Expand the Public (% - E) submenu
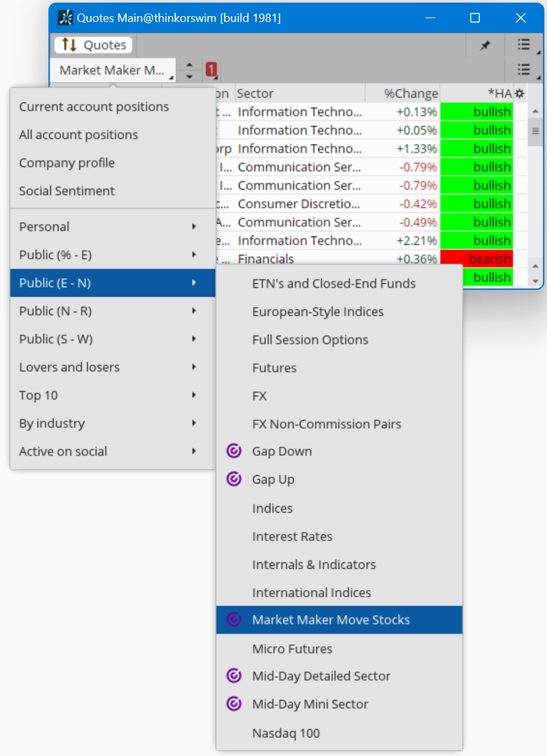The height and width of the screenshot is (756, 547). (x=112, y=254)
